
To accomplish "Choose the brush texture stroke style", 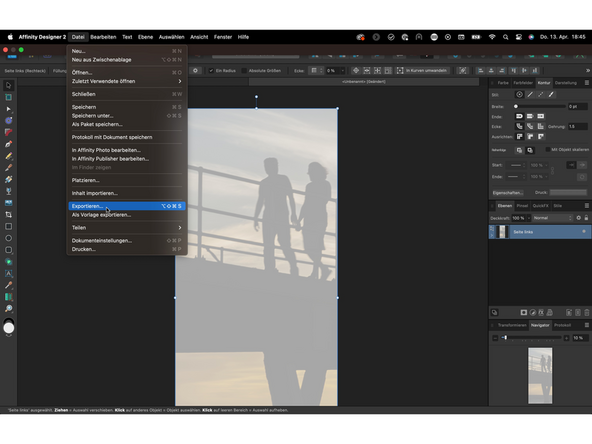I will click(x=551, y=95).
